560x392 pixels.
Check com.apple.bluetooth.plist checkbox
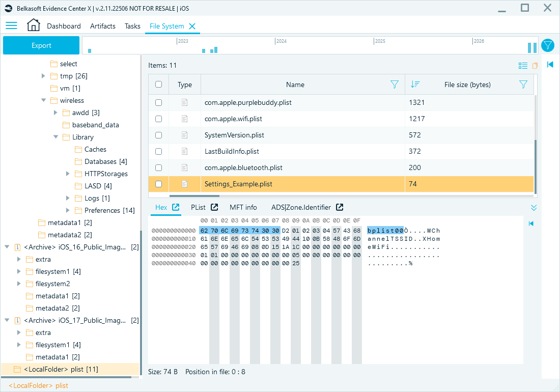tap(158, 168)
